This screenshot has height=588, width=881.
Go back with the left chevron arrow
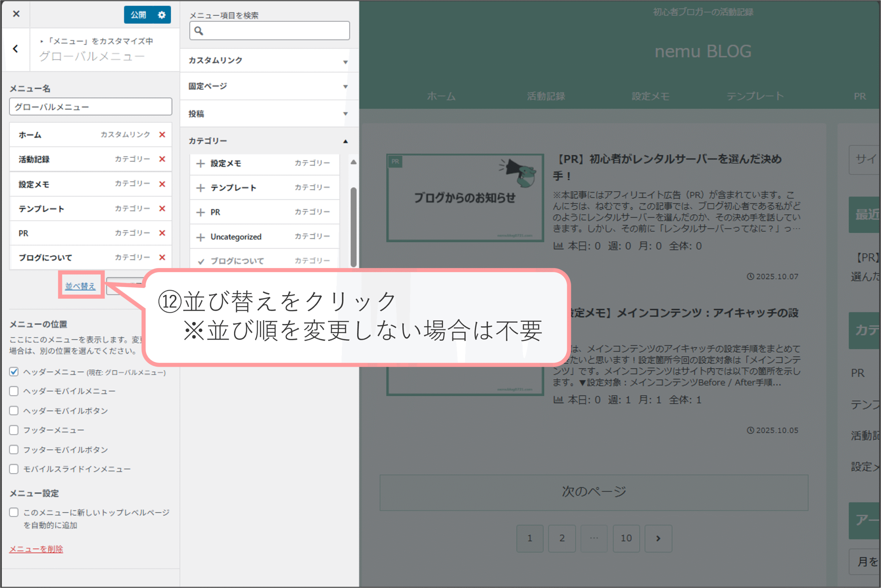pyautogui.click(x=15, y=49)
